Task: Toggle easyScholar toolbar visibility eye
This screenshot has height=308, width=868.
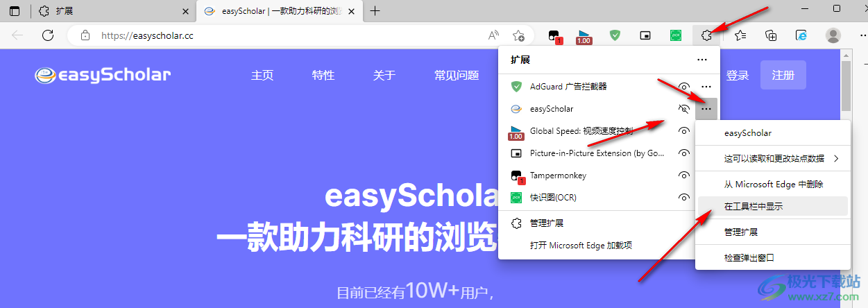Action: click(684, 109)
